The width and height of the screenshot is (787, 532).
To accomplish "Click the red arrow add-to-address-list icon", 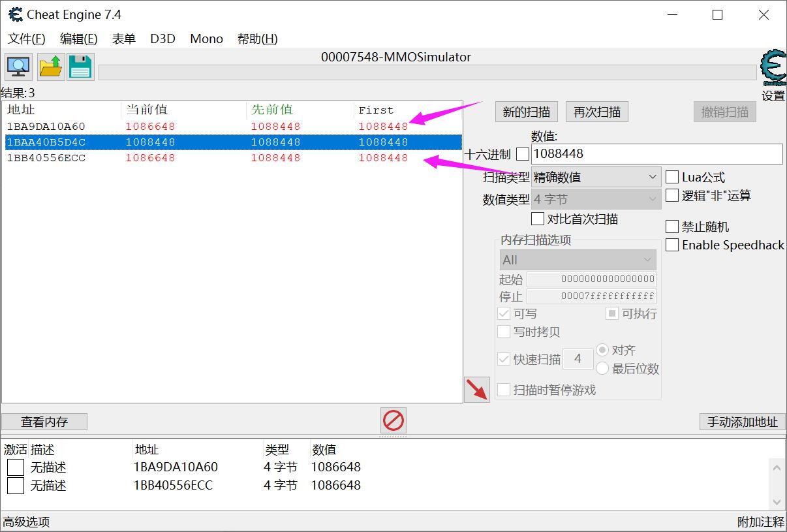I will 477,390.
